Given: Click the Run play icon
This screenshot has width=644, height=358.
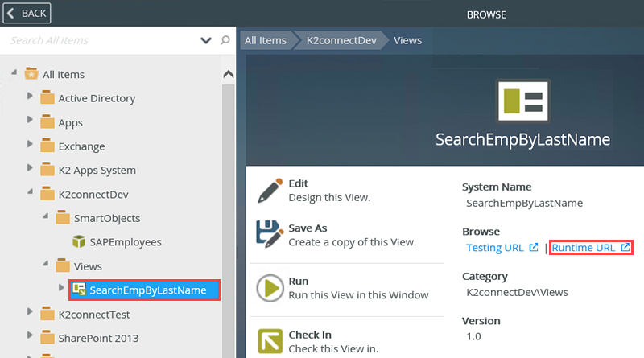Looking at the screenshot, I should 270,288.
